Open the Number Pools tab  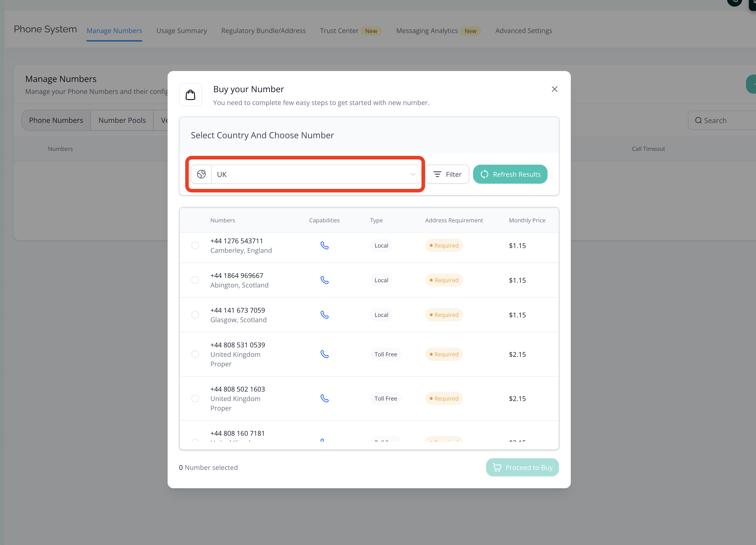122,120
